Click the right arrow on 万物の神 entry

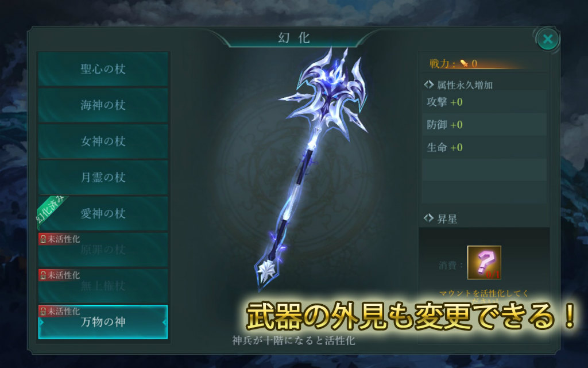(165, 322)
